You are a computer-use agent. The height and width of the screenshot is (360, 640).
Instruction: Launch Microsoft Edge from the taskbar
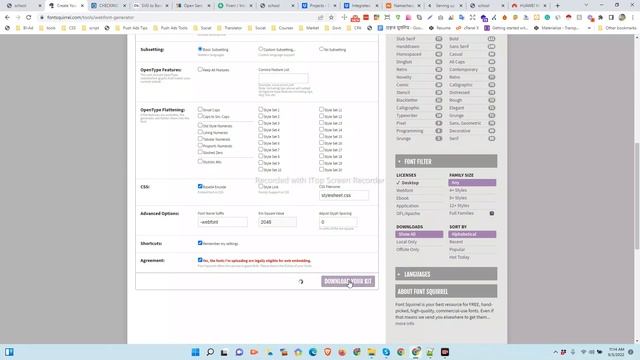[313, 352]
